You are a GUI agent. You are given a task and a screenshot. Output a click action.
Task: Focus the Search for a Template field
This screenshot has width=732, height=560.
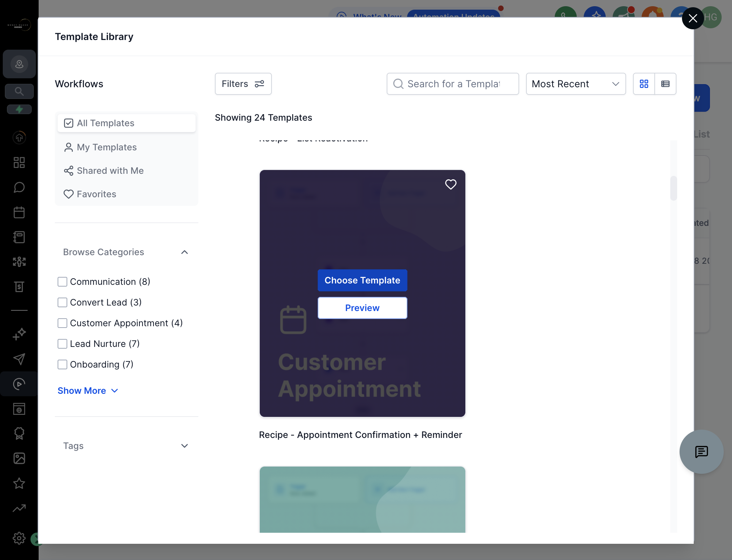tap(453, 84)
